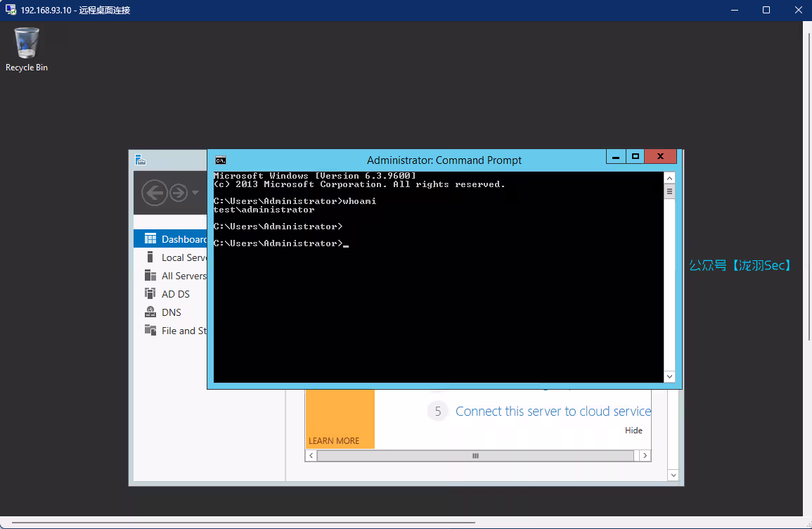Click the horizontal scrollbar right arrow
This screenshot has height=529, width=812.
pyautogui.click(x=645, y=456)
